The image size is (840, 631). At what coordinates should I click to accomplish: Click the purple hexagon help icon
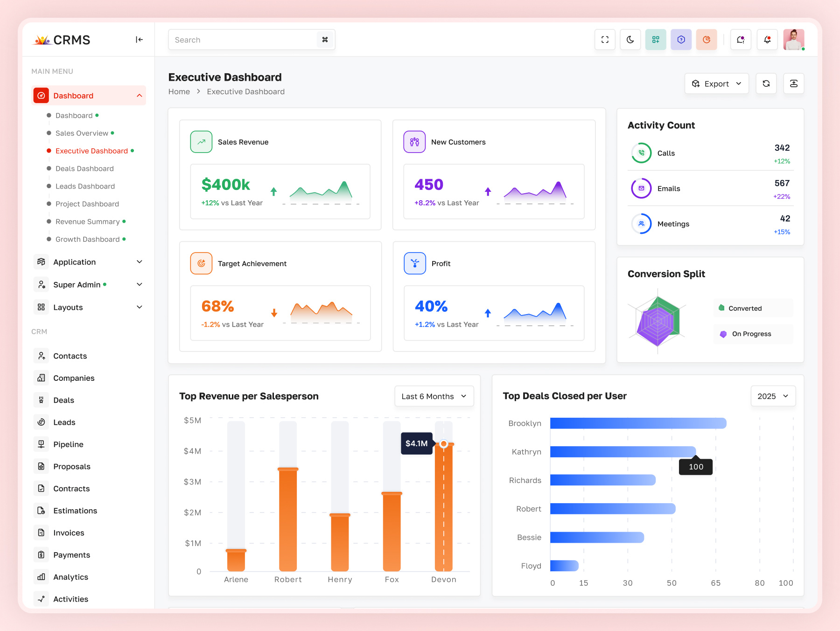point(681,40)
